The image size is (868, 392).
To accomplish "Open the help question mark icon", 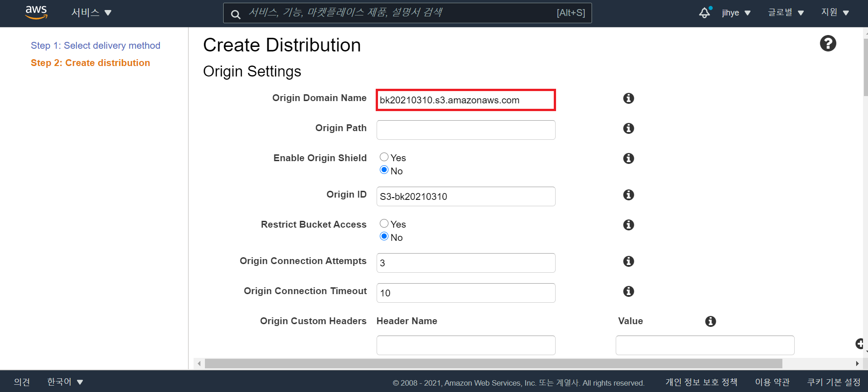I will [828, 44].
